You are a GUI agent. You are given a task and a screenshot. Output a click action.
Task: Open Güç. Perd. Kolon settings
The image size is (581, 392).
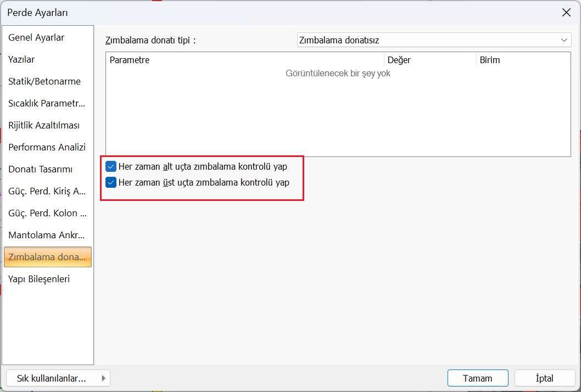[47, 214]
